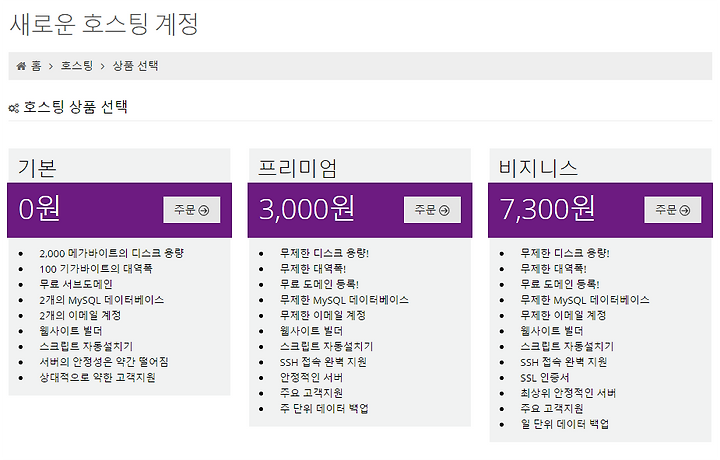Order the 비지니스 7,300원 plan
Viewport: 720px width, 460px height.
coord(673,210)
